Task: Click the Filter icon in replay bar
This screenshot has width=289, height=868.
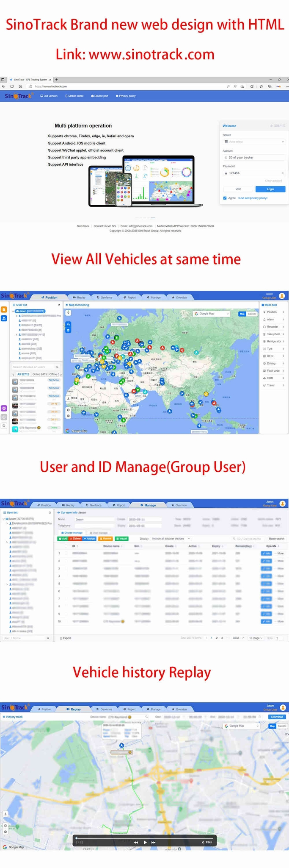Action: point(207,842)
